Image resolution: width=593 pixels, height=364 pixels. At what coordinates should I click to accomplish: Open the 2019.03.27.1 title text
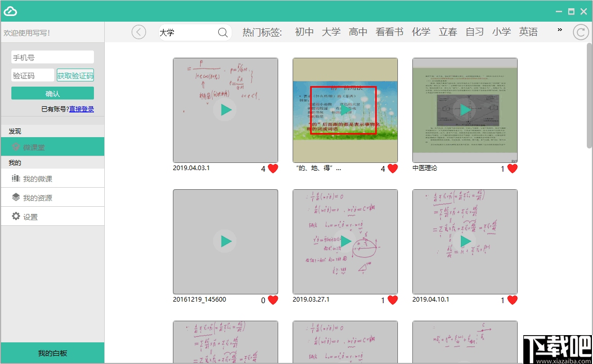tap(311, 300)
